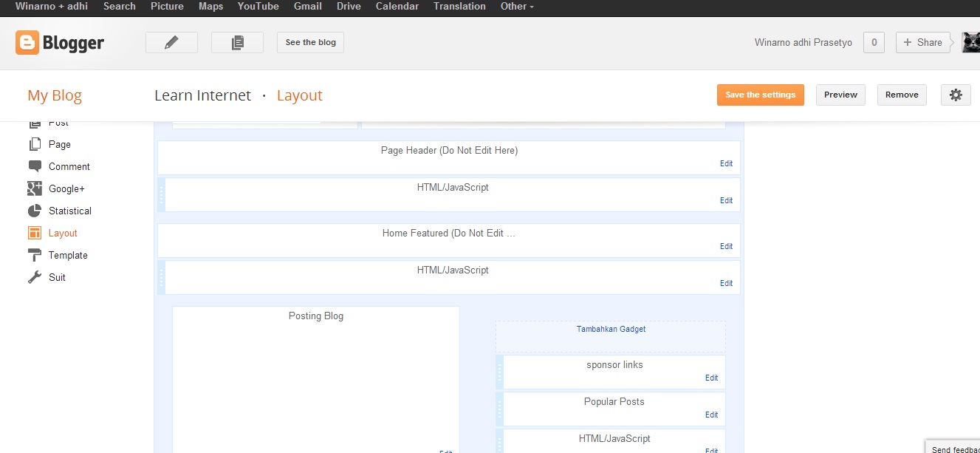Viewport: 980px width, 453px height.
Task: Open the Comment sidebar icon
Action: tap(34, 166)
